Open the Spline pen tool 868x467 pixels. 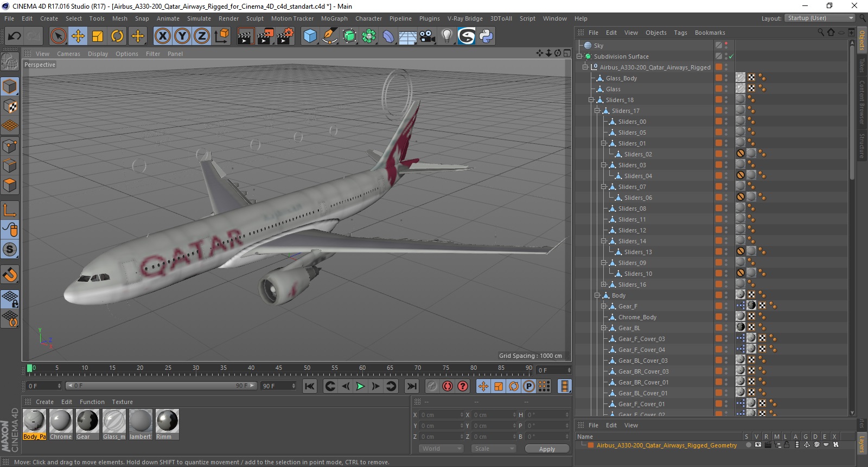[330, 36]
